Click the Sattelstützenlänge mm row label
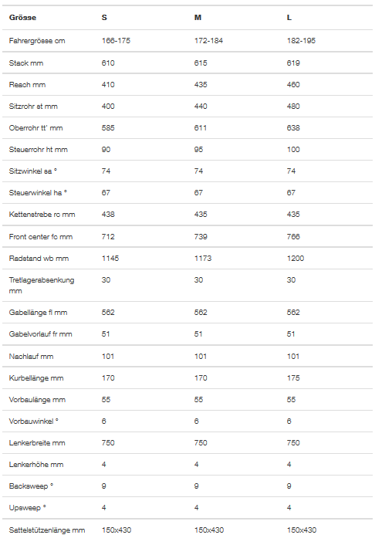Image resolution: width=392 pixels, height=545 pixels. click(47, 530)
